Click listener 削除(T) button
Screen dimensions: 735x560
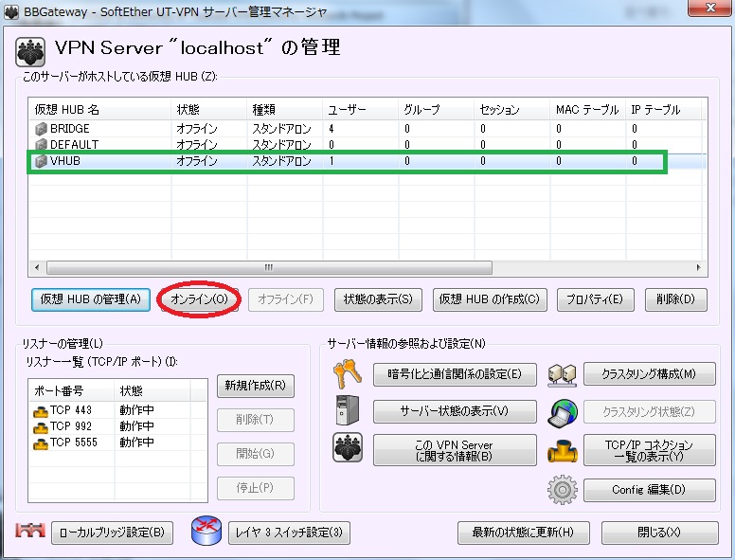[256, 420]
